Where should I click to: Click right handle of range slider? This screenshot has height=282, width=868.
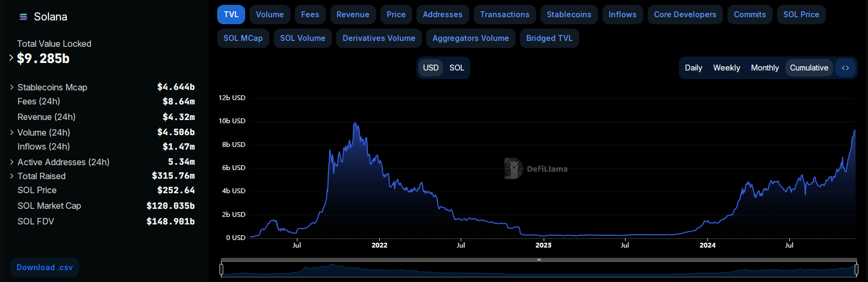tap(856, 269)
